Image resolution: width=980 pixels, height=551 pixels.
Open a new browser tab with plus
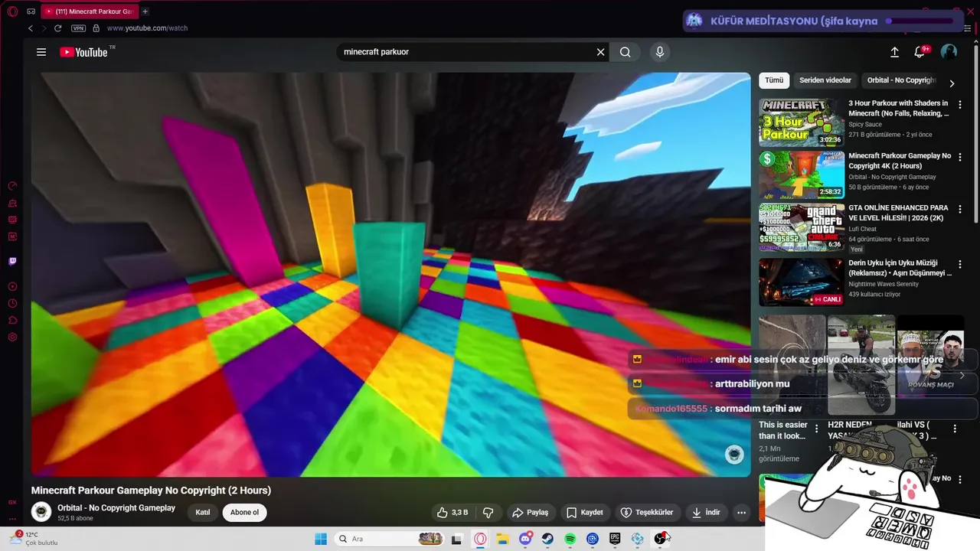coord(145,11)
